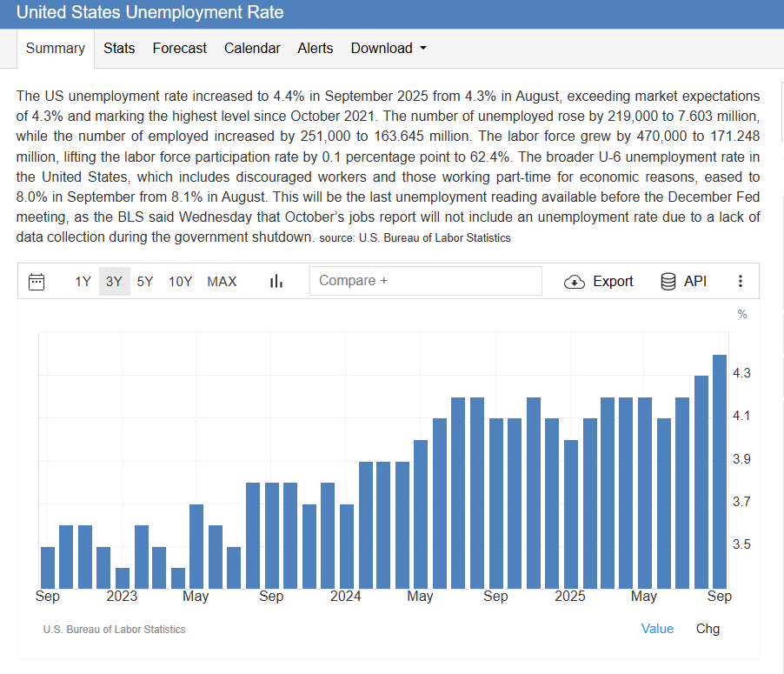Go to the Calendar tab
This screenshot has height=674, width=784.
tap(252, 49)
